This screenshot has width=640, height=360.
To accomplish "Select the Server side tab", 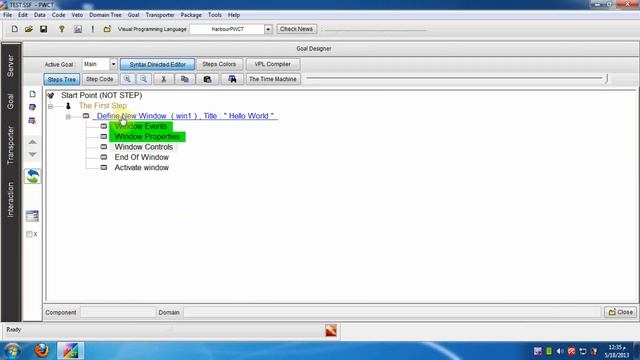I will click(11, 66).
